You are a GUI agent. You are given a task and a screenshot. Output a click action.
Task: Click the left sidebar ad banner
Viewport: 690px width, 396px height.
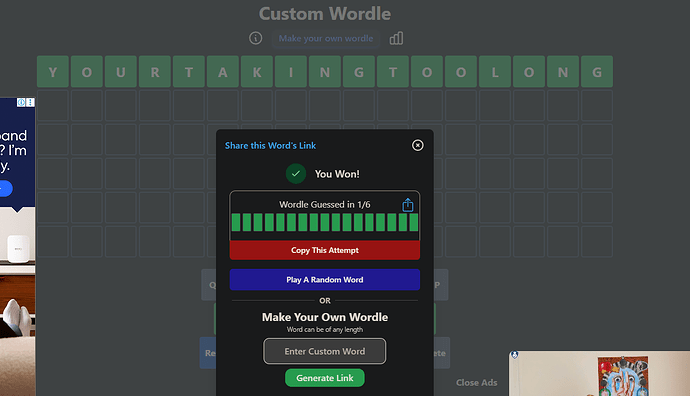[18, 246]
